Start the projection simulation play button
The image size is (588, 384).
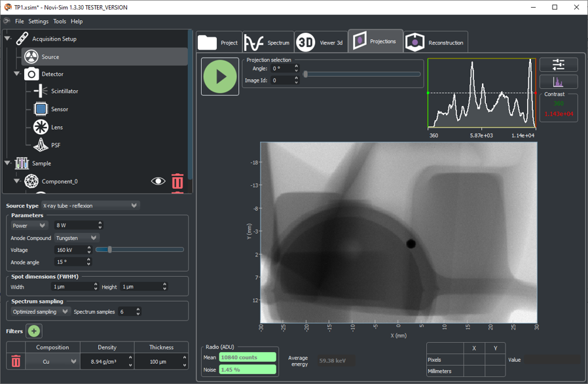220,77
